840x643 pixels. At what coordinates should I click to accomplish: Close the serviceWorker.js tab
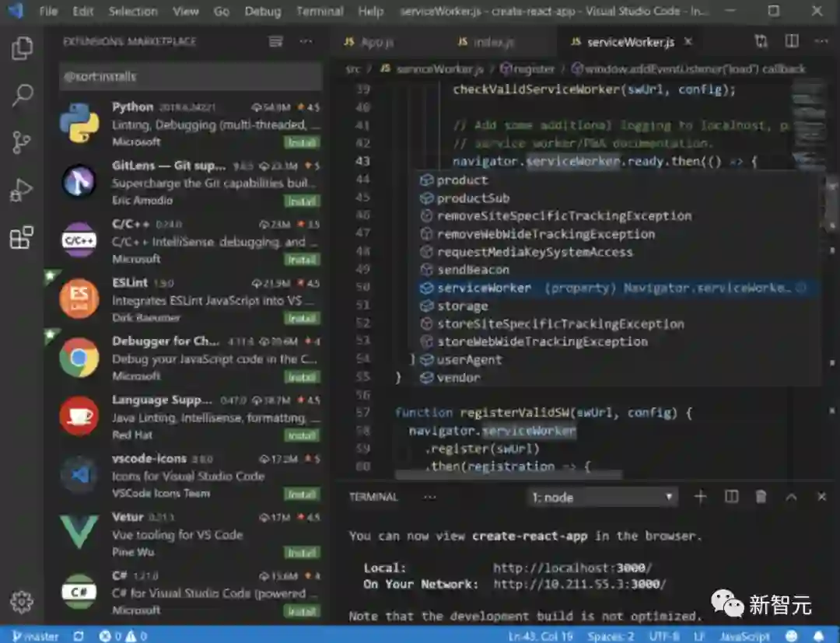coord(688,41)
